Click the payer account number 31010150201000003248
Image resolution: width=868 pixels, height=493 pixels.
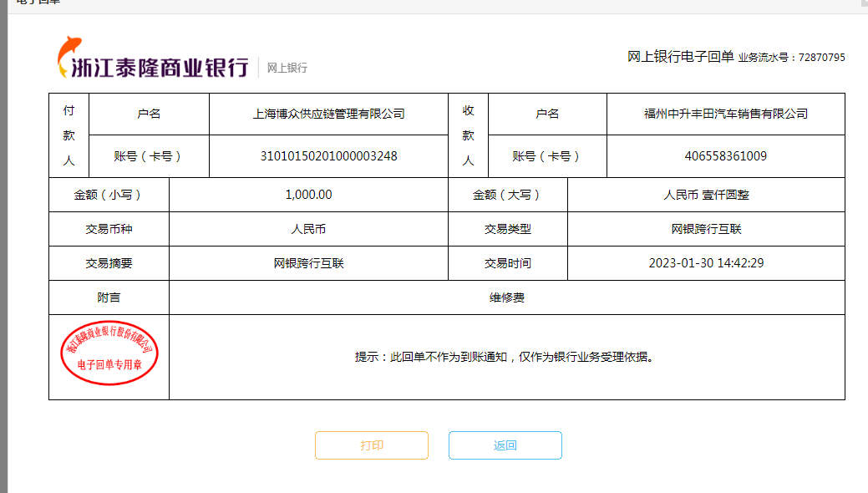coord(328,156)
